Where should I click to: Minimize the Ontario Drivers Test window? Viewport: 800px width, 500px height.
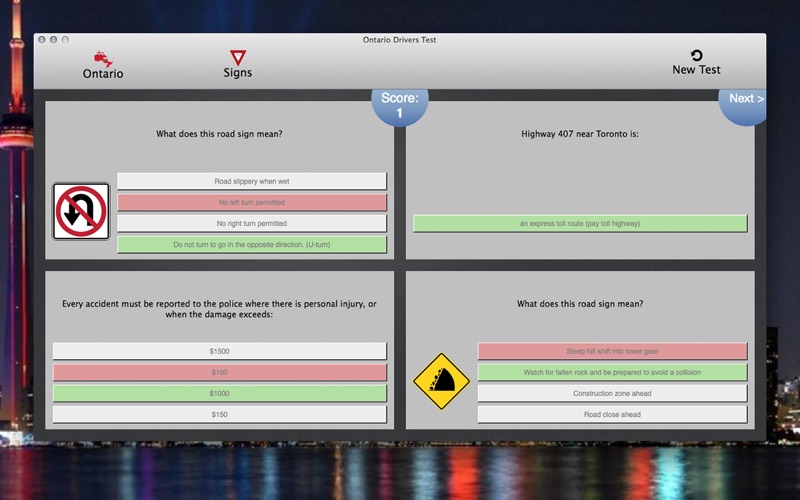click(x=54, y=39)
